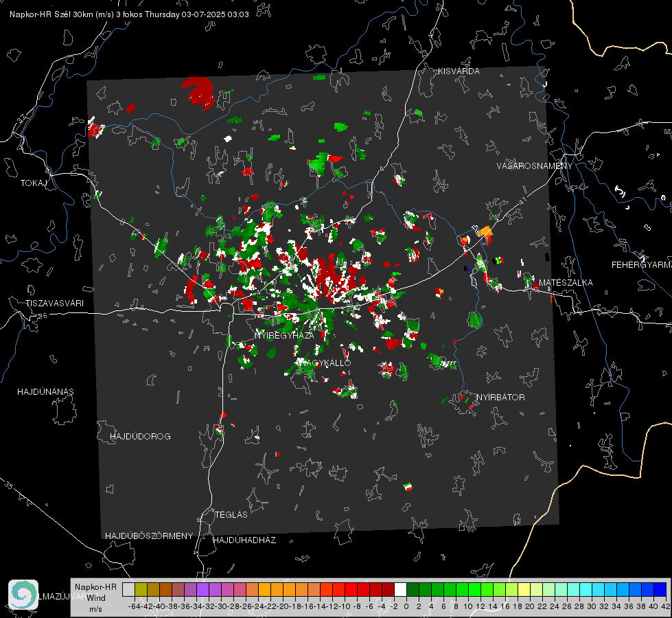Click the KISVÁRDA city label
Image resolution: width=672 pixels, height=618 pixels.
[x=459, y=71]
